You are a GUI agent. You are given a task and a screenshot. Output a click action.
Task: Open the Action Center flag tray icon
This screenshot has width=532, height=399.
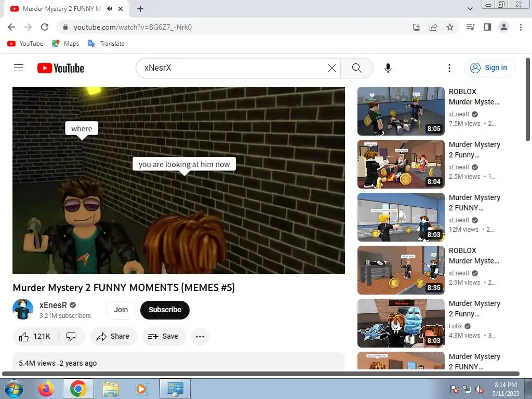455,390
